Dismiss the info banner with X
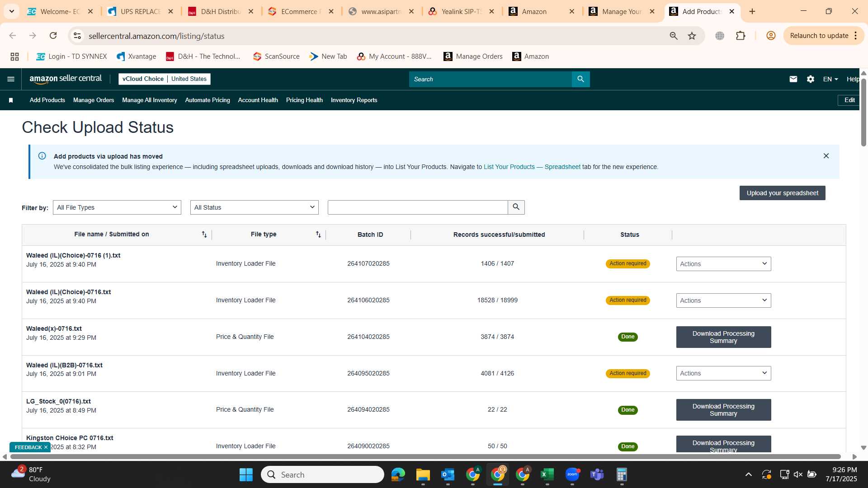 click(826, 156)
